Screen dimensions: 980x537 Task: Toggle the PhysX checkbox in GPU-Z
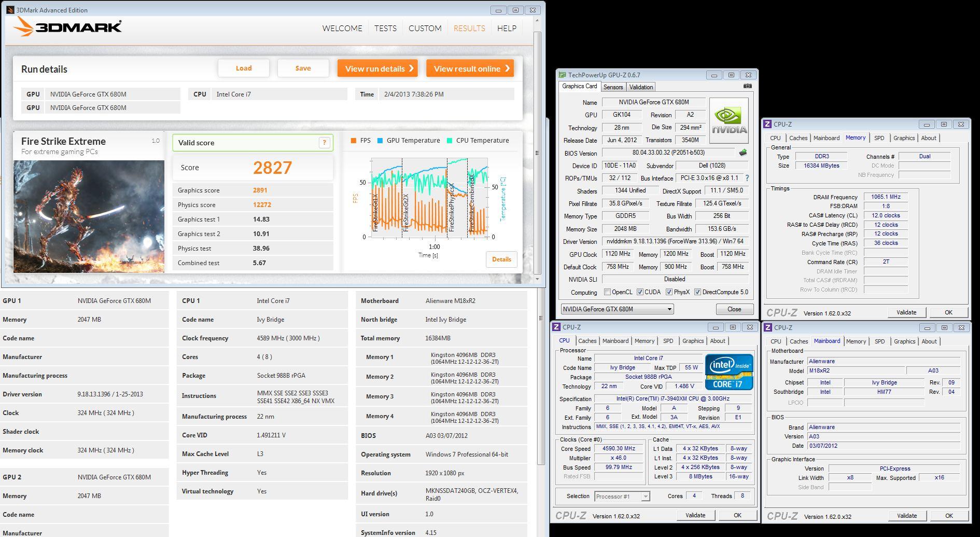(669, 292)
